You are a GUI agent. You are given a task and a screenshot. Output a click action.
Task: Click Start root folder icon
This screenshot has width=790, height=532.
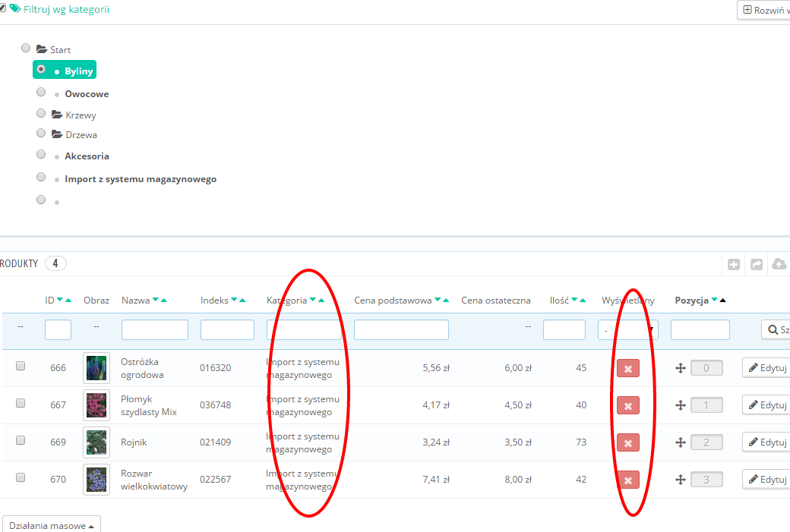coord(42,49)
